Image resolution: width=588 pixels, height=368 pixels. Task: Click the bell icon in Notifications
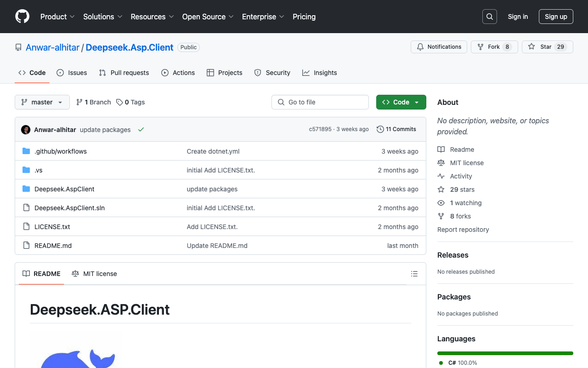click(x=420, y=47)
